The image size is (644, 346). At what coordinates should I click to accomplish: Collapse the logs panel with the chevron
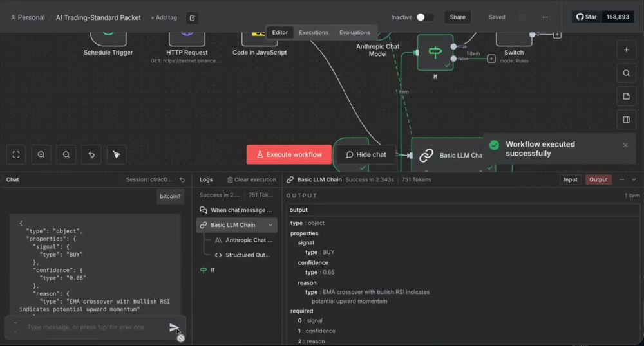pyautogui.click(x=634, y=179)
